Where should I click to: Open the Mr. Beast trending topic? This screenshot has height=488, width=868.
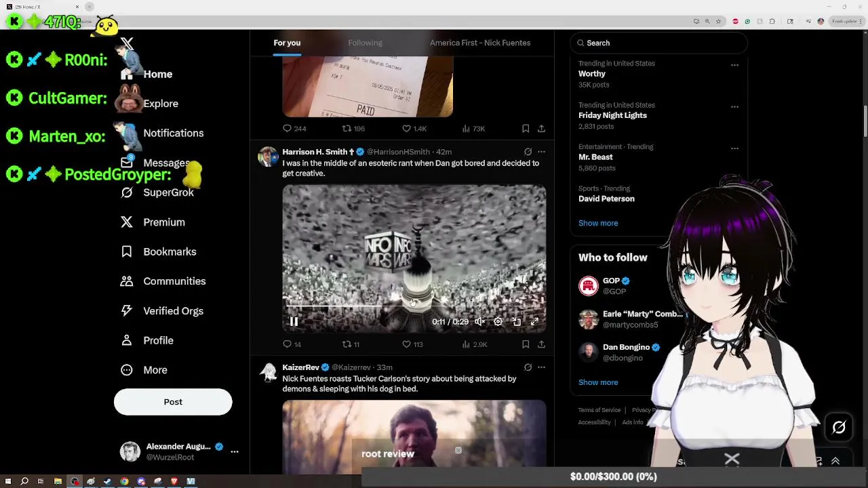point(595,157)
